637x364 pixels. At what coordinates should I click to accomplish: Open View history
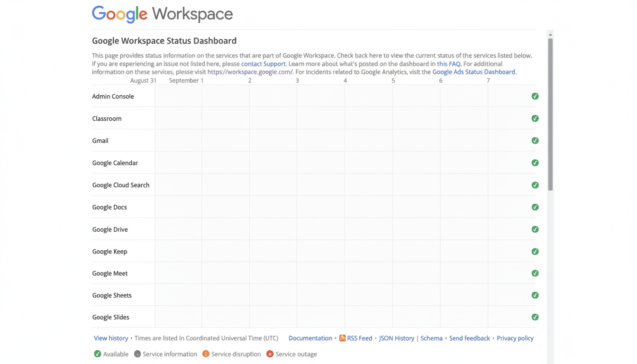pyautogui.click(x=111, y=338)
